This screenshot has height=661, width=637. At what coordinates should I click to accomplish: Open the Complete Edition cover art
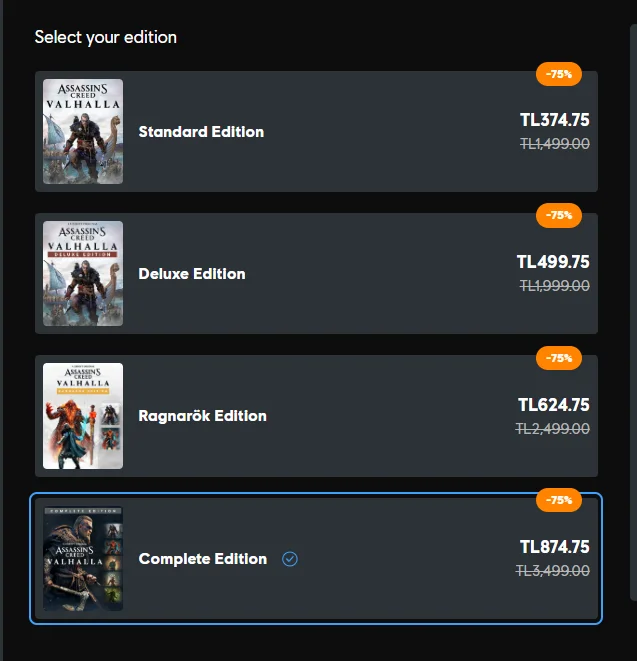pos(83,559)
